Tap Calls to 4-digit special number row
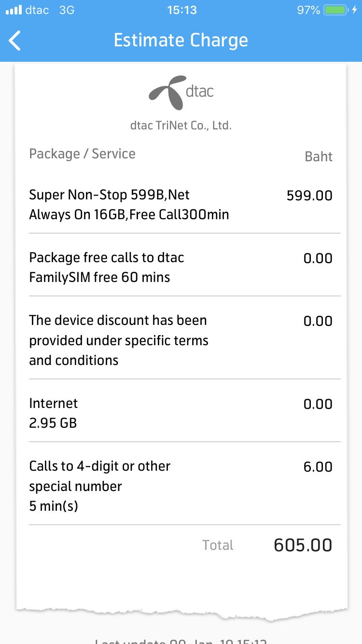362x644 pixels. tap(100, 486)
